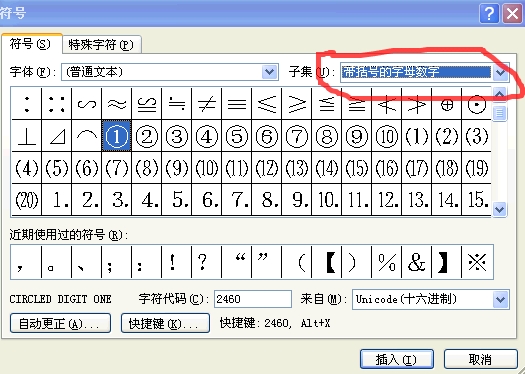The width and height of the screenshot is (525, 374).
Task: Click the symbol grid scroll up arrow
Action: point(500,96)
